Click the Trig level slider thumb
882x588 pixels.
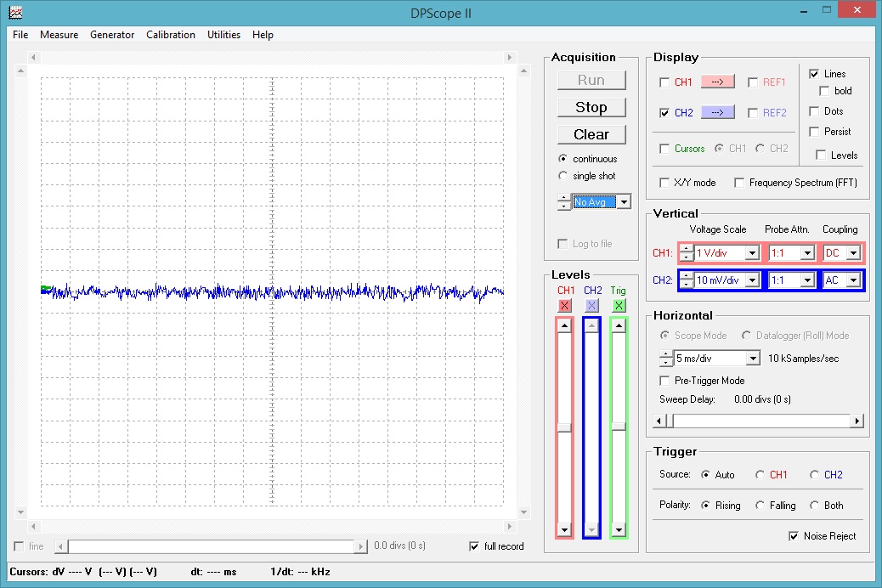[x=619, y=427]
